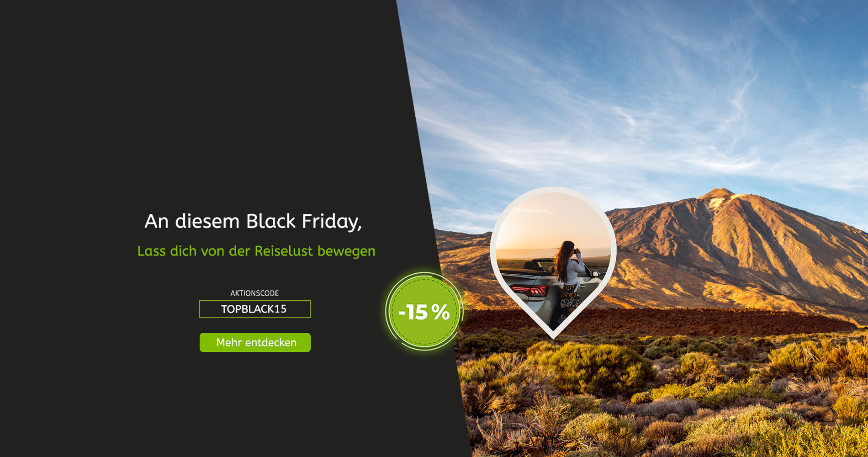Click the convertible car's red taillight in the pin
The height and width of the screenshot is (457, 868).
click(530, 290)
